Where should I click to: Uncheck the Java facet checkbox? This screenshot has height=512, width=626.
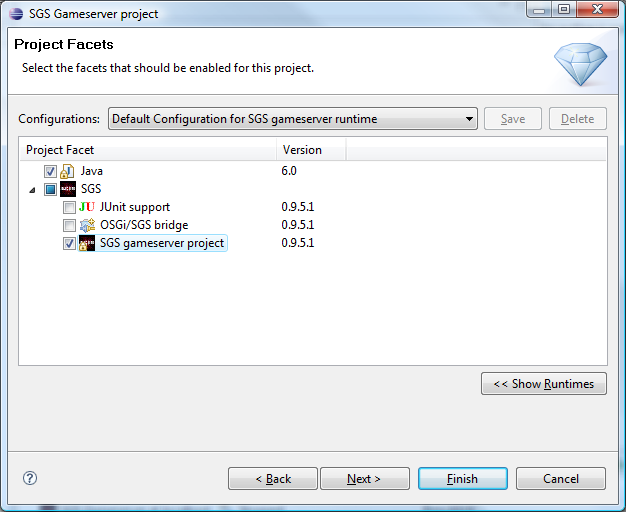(x=50, y=171)
